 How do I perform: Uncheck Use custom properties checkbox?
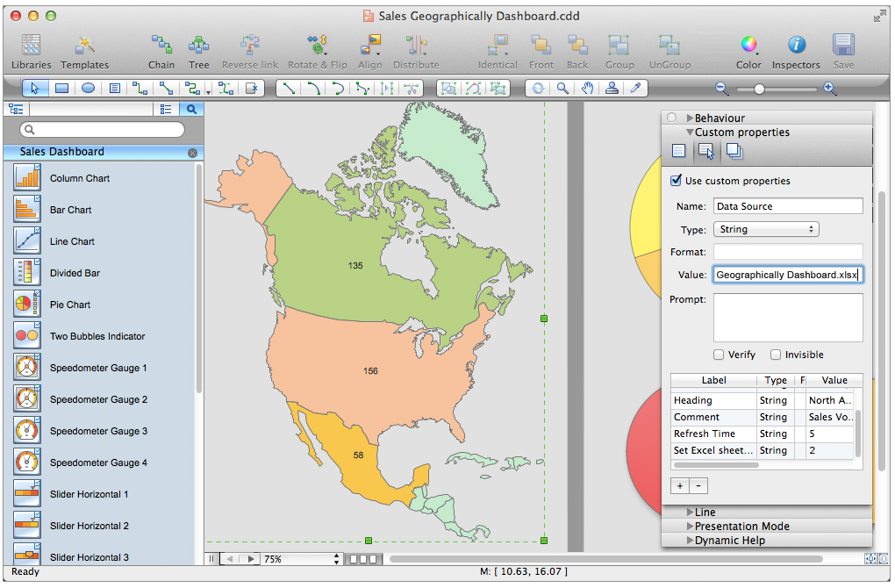pyautogui.click(x=676, y=181)
